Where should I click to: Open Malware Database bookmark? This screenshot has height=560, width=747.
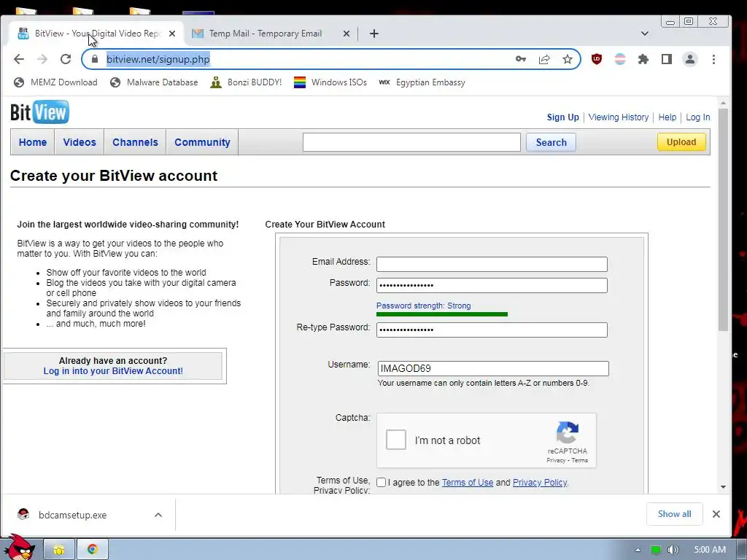(154, 82)
